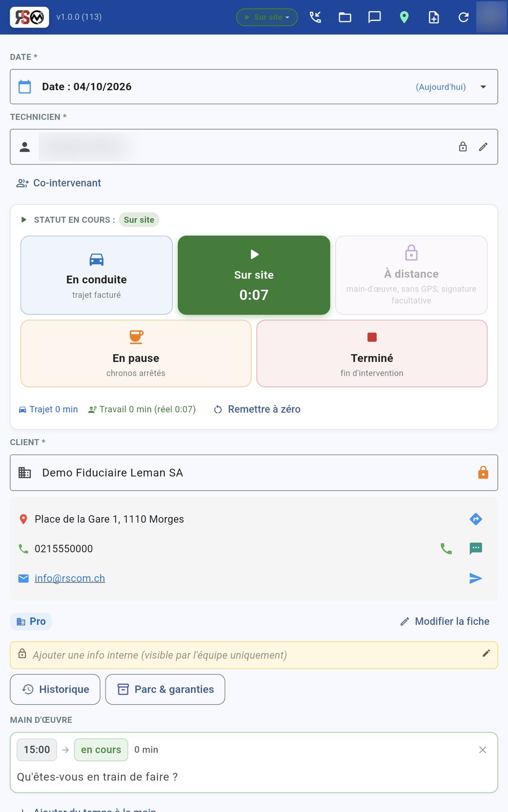Click the 0 min duration label
The width and height of the screenshot is (508, 812).
(x=146, y=750)
